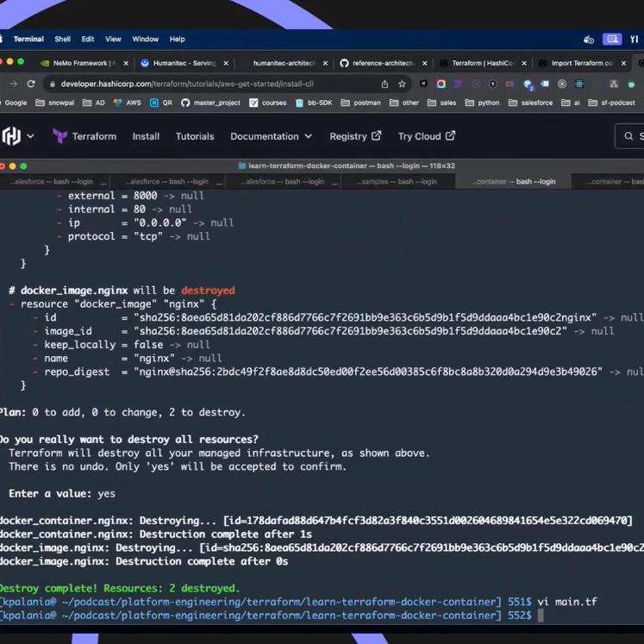This screenshot has height=644, width=644.
Task: Click the Terraform logo link
Action: 84,136
